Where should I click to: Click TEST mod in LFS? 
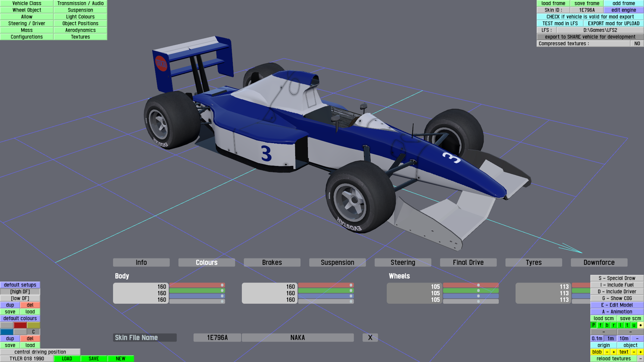560,23
